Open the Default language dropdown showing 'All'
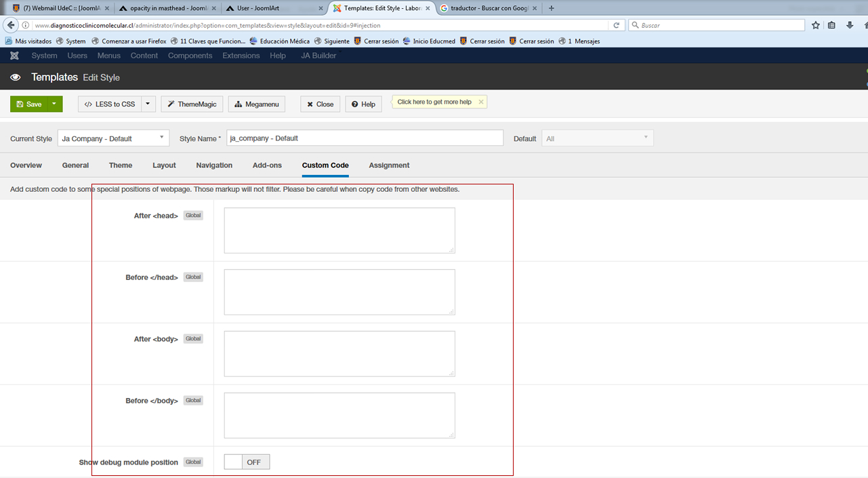 click(598, 138)
